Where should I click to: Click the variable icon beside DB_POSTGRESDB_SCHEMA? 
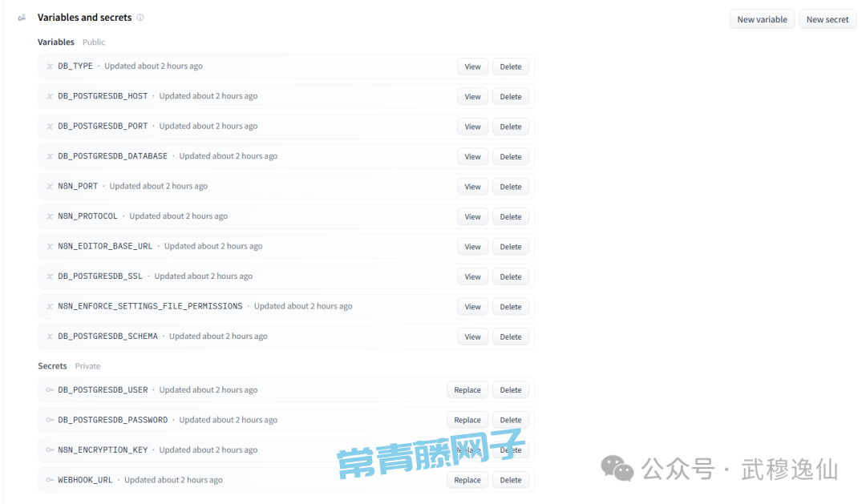(50, 337)
